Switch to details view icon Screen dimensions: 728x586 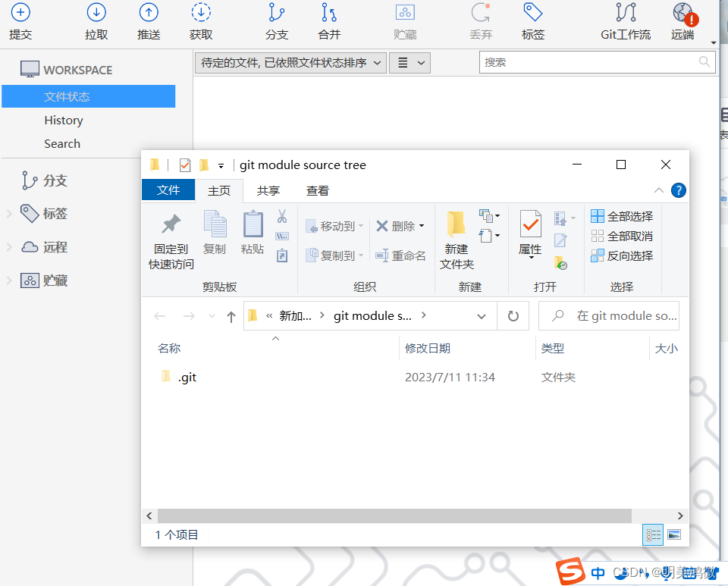click(653, 535)
